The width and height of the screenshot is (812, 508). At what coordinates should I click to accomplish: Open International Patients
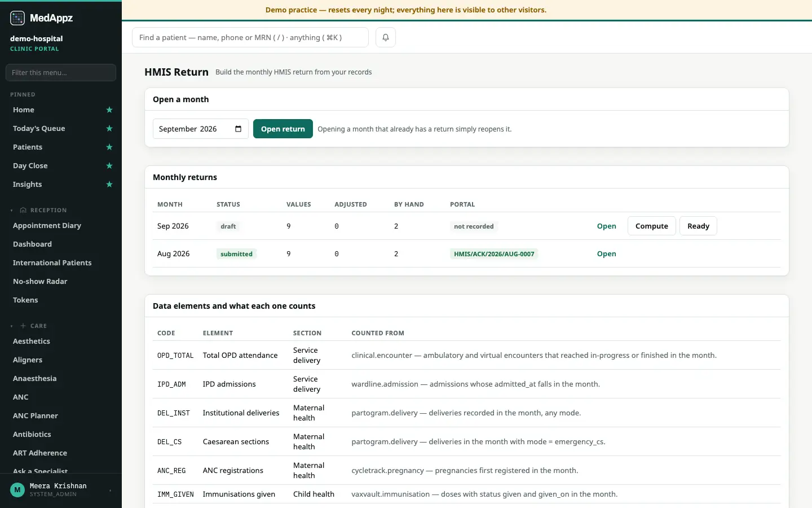(52, 263)
